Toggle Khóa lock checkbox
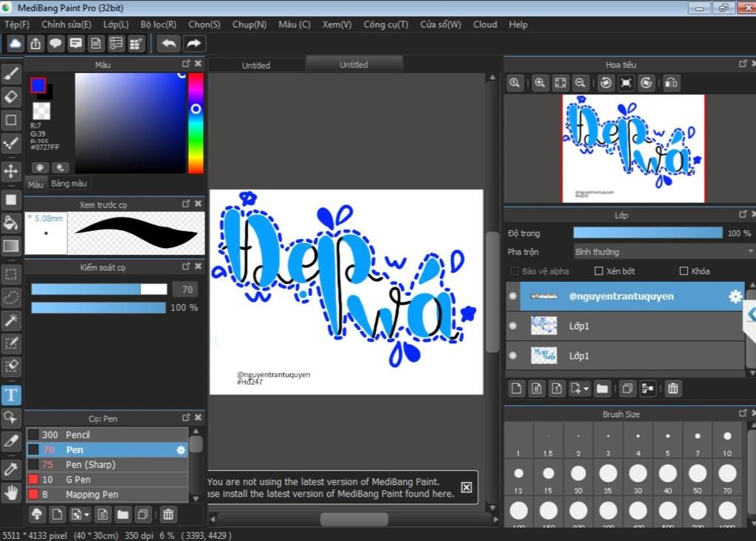Screen dimensions: 756x541 click(x=684, y=271)
